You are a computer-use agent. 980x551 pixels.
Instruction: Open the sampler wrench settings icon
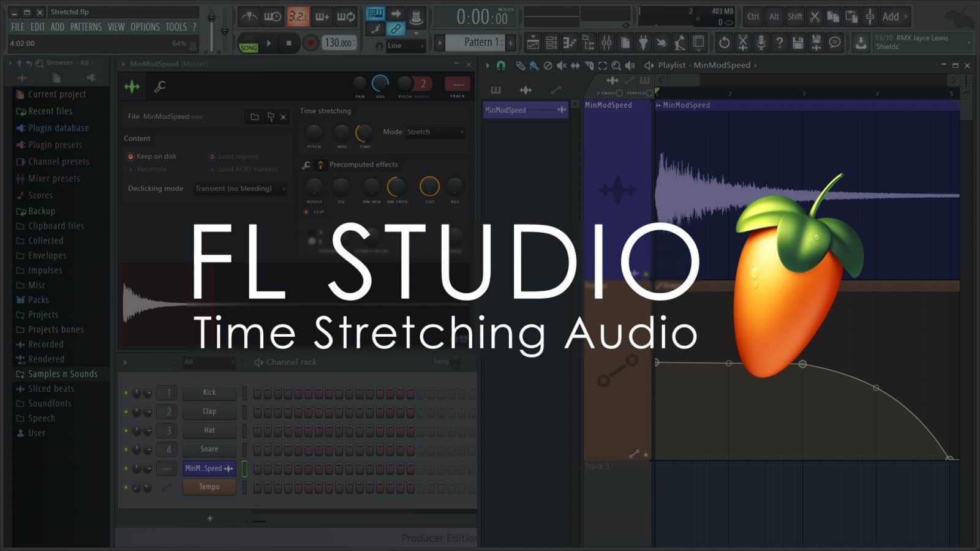(x=160, y=87)
